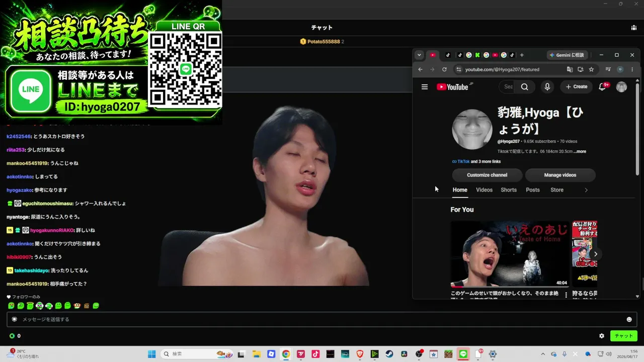Switch to the Shorts channel tab

point(509,190)
